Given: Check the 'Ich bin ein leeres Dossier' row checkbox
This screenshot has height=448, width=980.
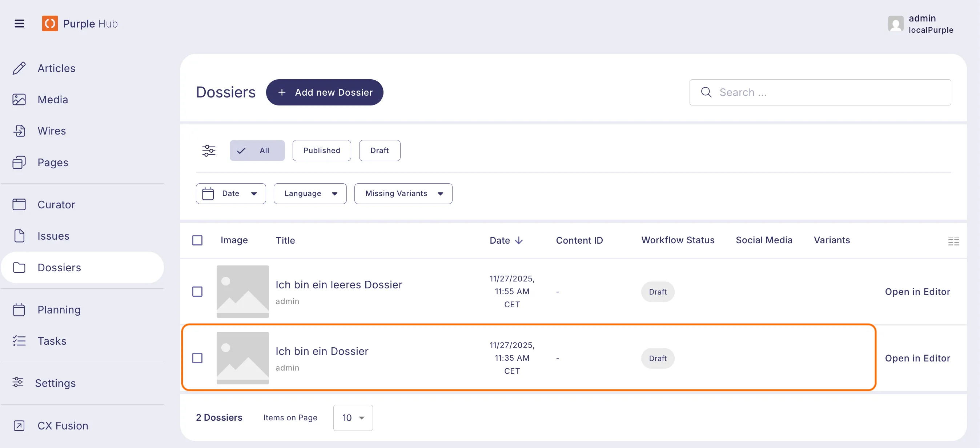Looking at the screenshot, I should tap(197, 292).
